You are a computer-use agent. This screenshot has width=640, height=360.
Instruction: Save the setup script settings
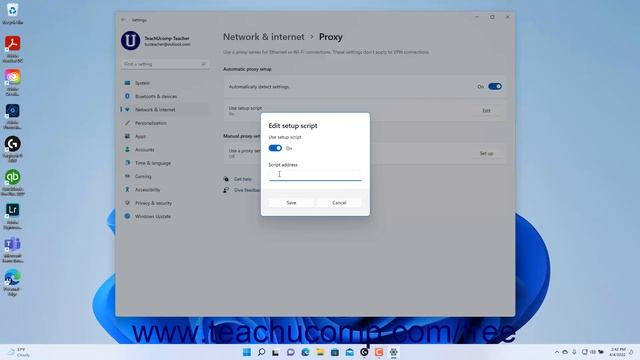click(291, 202)
